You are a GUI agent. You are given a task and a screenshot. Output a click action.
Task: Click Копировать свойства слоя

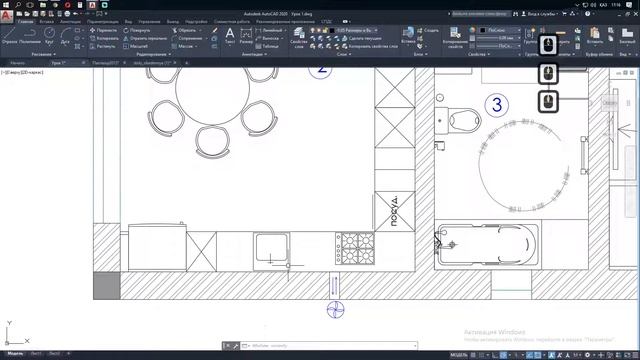coord(369,46)
